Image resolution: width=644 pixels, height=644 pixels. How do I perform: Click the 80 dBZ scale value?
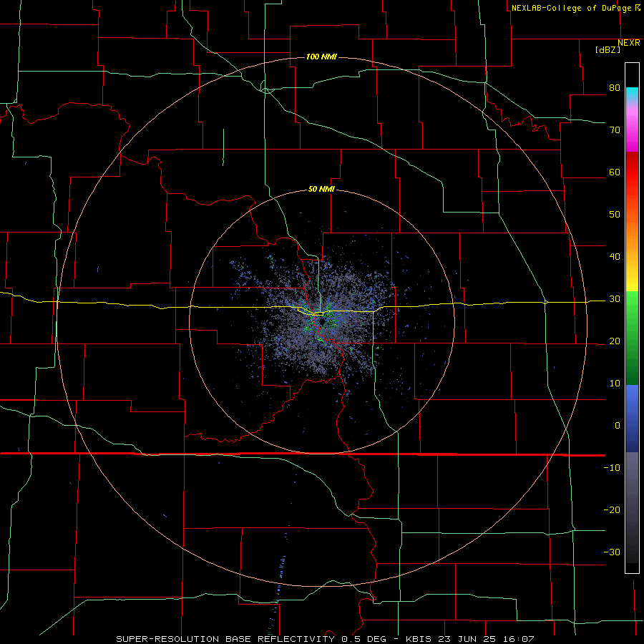(615, 87)
